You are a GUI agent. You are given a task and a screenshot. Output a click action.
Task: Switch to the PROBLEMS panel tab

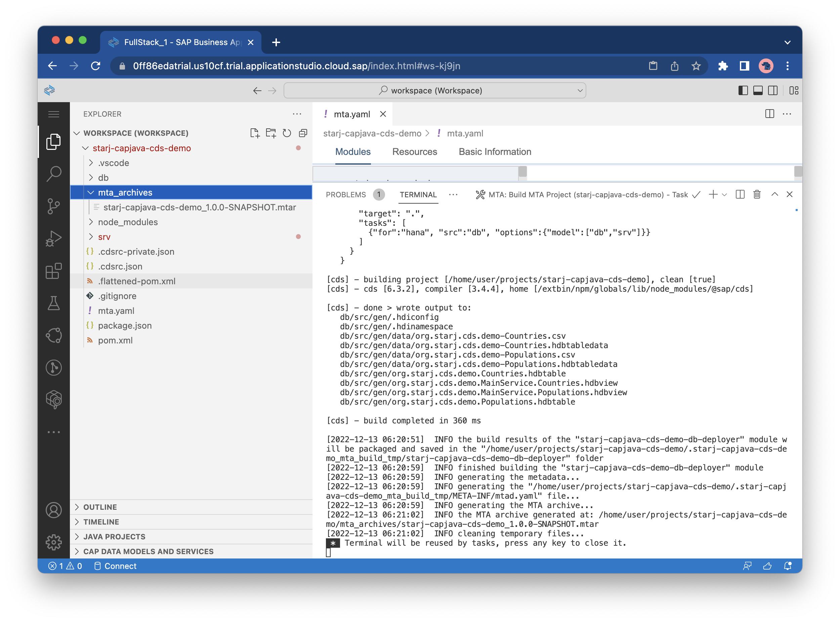point(345,195)
